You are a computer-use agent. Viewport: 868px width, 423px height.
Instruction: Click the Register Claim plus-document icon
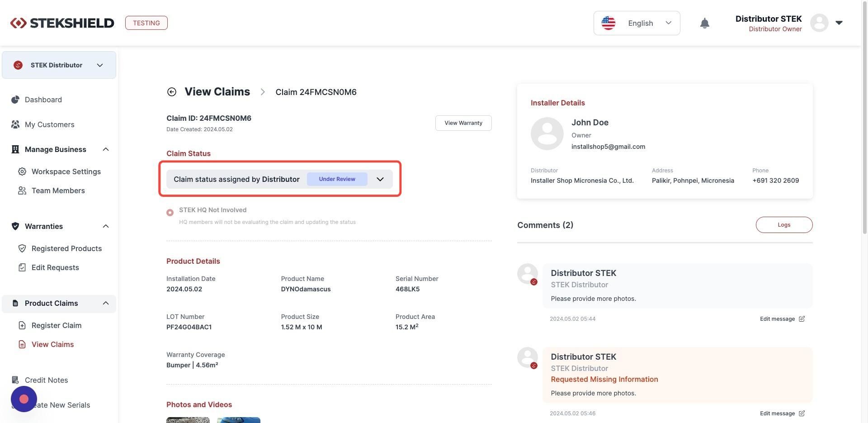click(22, 325)
